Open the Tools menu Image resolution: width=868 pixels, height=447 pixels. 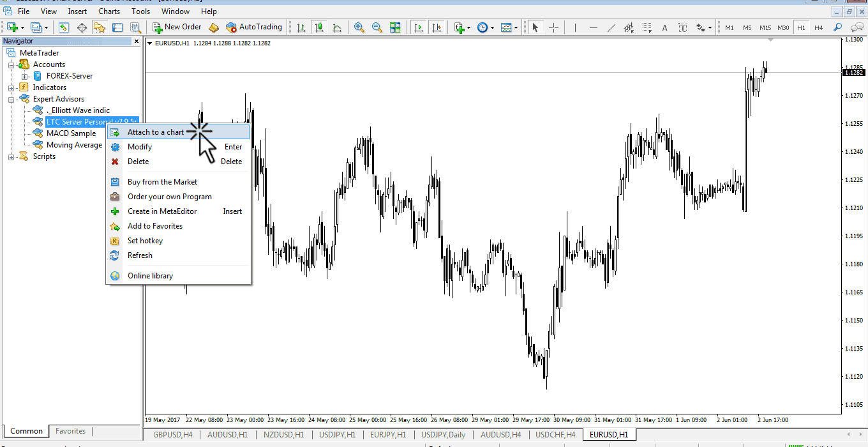[141, 11]
